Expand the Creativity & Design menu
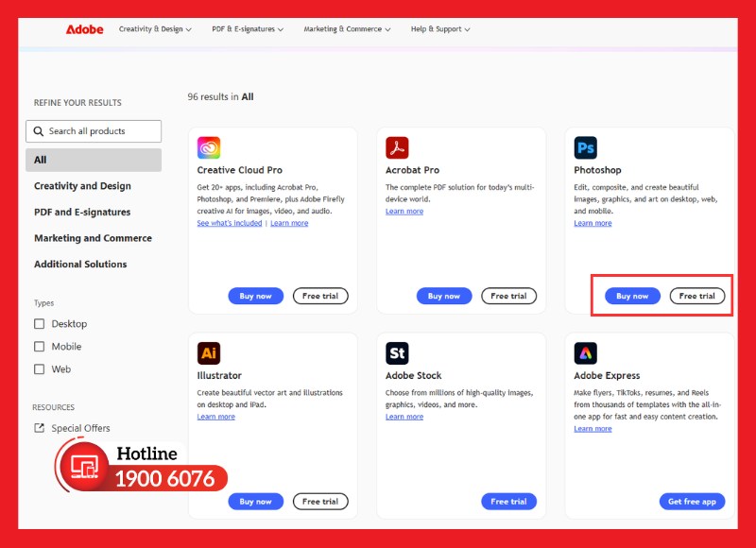The image size is (756, 548). (x=155, y=29)
